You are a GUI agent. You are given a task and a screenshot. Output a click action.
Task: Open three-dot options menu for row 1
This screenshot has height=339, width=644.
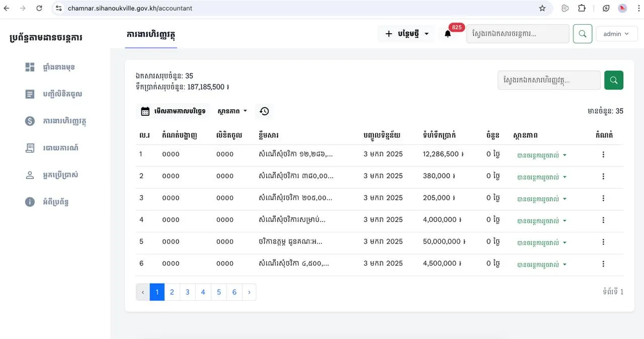[603, 154]
